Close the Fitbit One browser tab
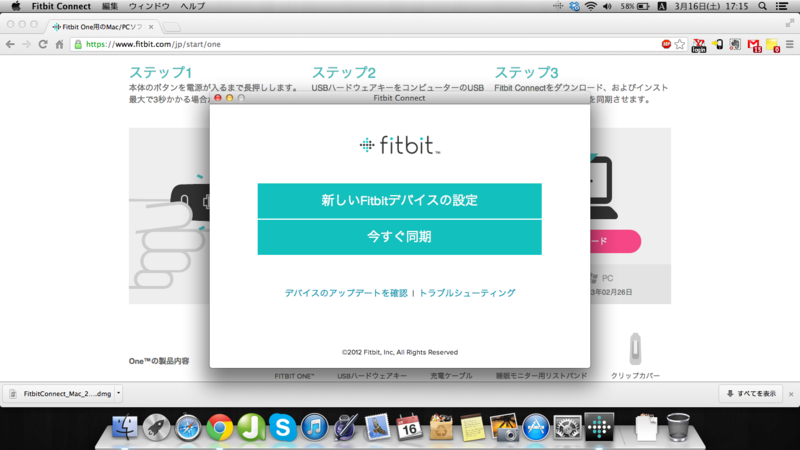The image size is (800, 450). pos(151,27)
